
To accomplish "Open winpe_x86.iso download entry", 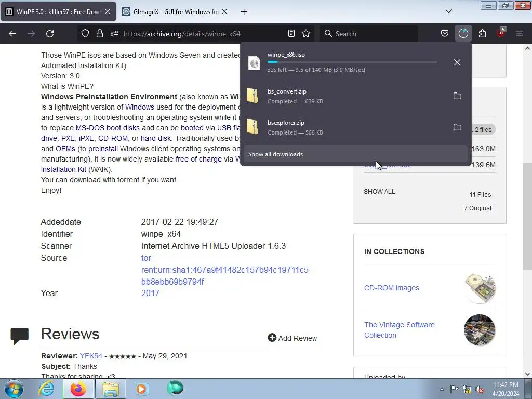I will 345,62.
